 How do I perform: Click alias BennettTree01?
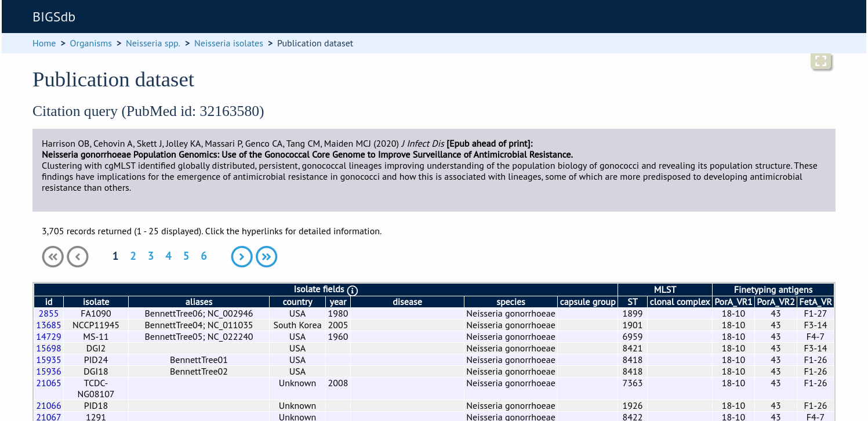tap(199, 360)
